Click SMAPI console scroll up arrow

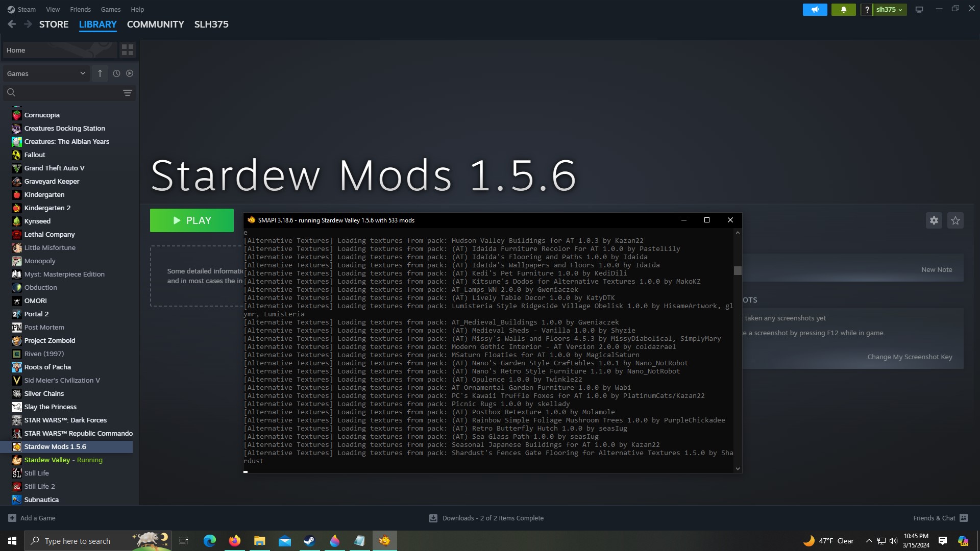pos(738,233)
